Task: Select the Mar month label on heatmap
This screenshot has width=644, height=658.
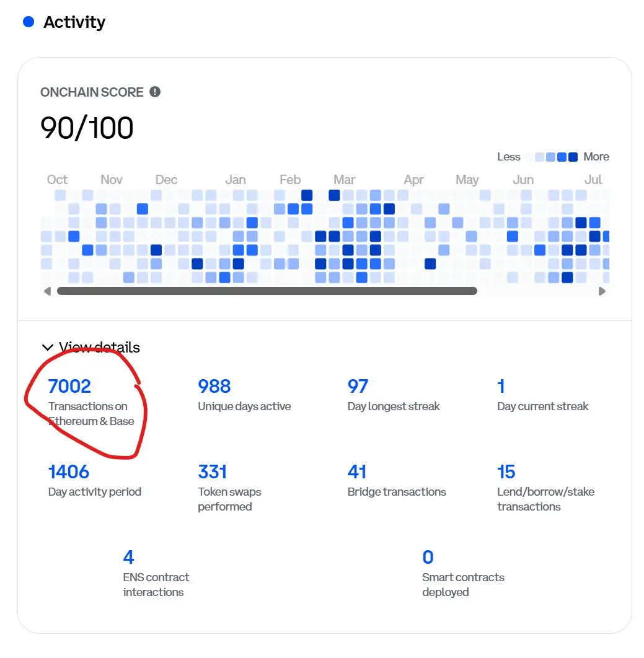Action: 344,180
